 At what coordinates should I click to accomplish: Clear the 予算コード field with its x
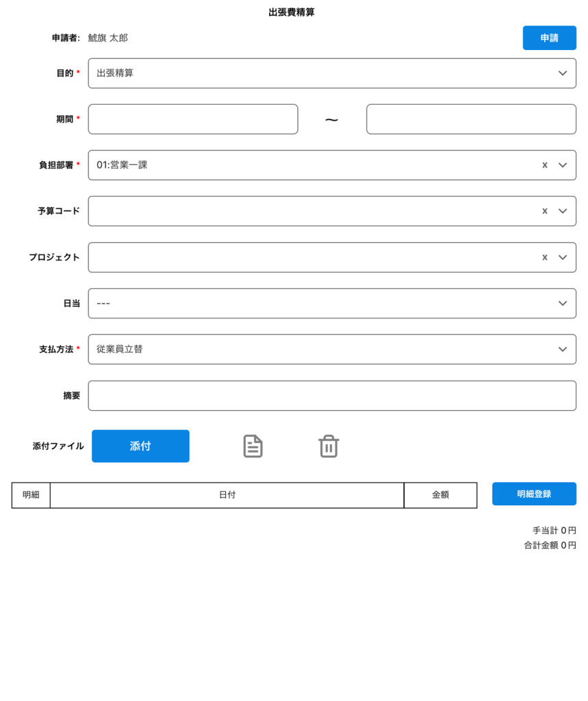pyautogui.click(x=545, y=211)
